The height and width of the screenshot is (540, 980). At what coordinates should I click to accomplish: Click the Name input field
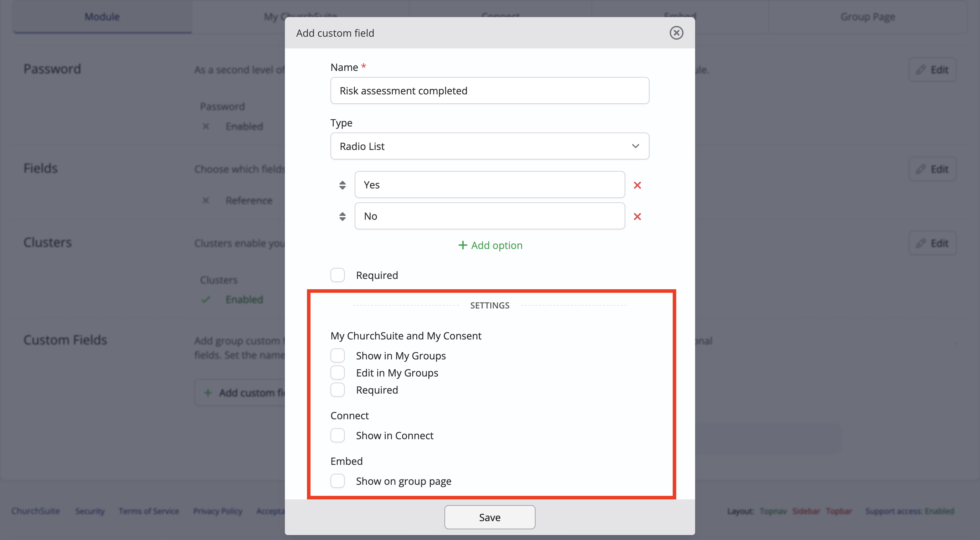coord(490,90)
